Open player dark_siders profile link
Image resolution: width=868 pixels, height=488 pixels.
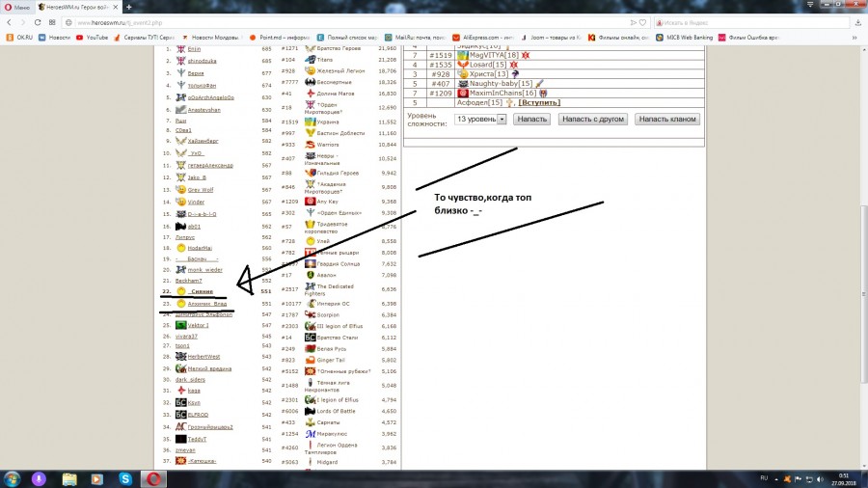pos(190,380)
